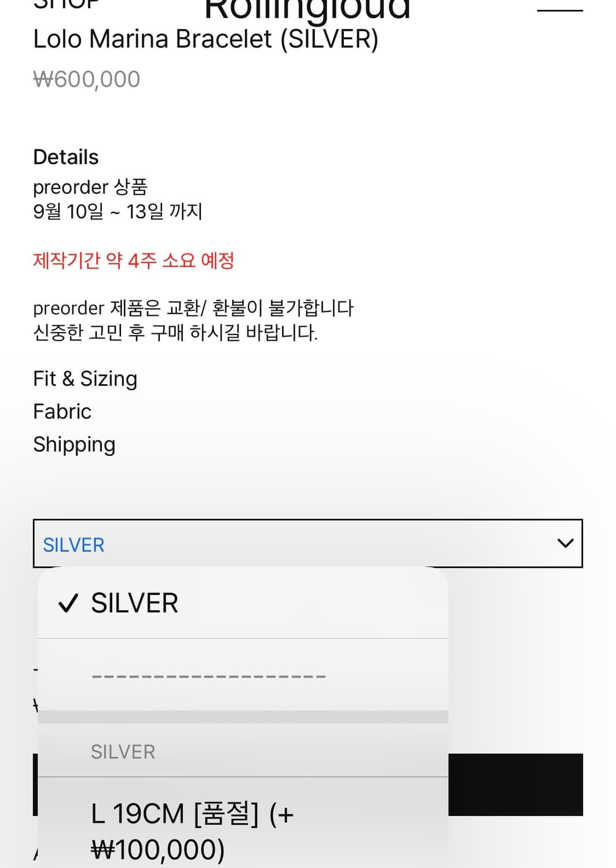The width and height of the screenshot is (616, 868).
Task: Open the SILVER variant combo box
Action: point(306,544)
